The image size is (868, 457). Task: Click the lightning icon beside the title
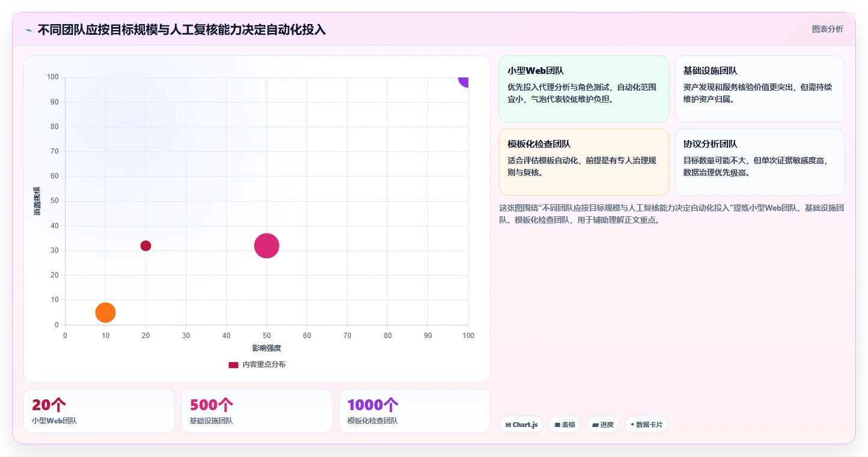click(x=28, y=30)
